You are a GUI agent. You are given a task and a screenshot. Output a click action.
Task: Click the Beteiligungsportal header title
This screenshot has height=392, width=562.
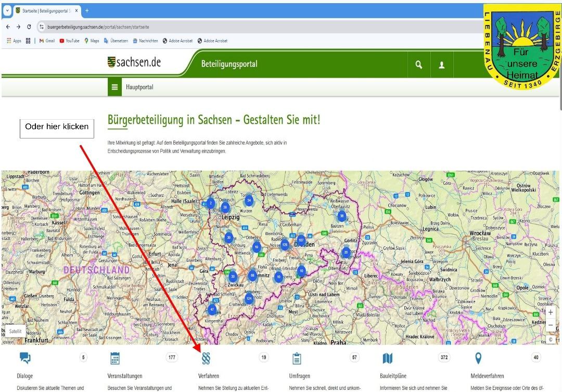pyautogui.click(x=229, y=64)
